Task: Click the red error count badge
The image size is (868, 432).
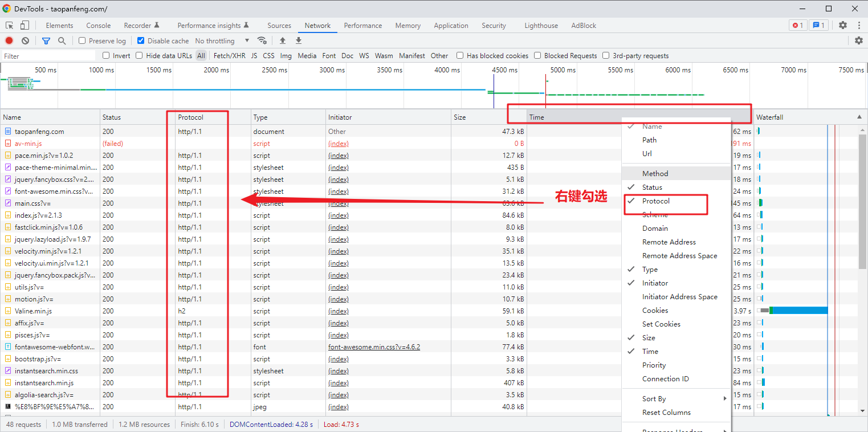Action: pos(798,25)
